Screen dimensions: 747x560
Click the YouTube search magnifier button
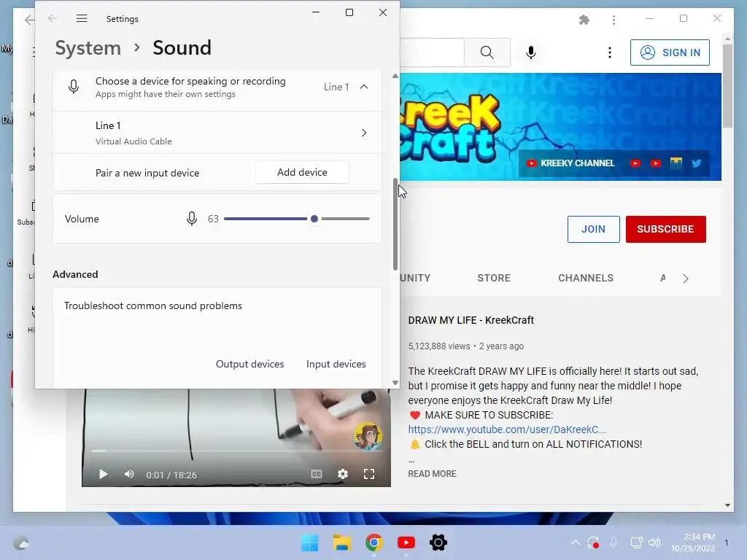487,52
